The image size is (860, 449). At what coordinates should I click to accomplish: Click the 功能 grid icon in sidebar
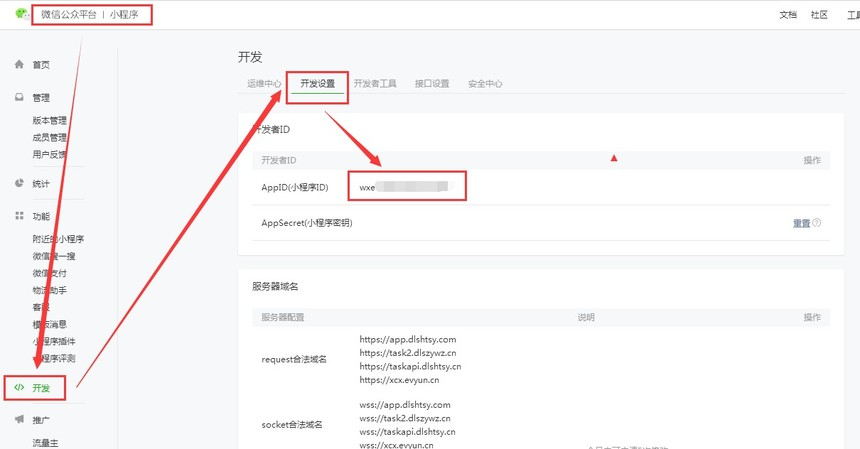[x=19, y=216]
